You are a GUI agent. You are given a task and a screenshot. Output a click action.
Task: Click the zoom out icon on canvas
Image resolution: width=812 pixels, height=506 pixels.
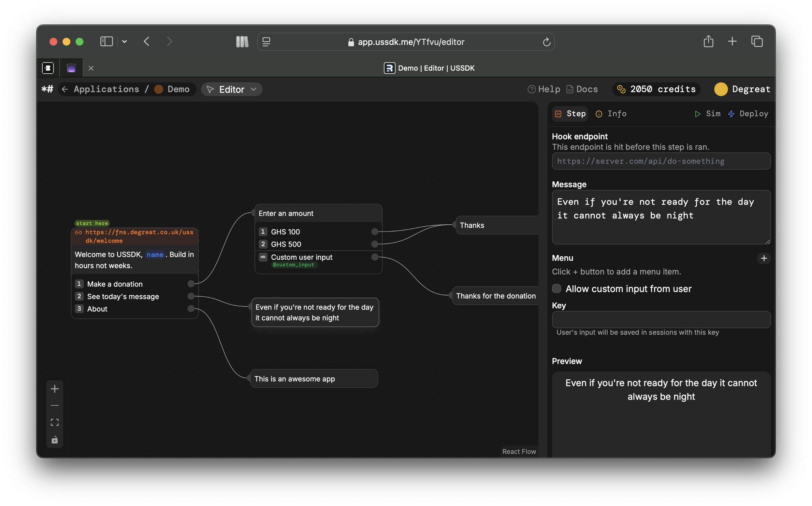coord(55,406)
